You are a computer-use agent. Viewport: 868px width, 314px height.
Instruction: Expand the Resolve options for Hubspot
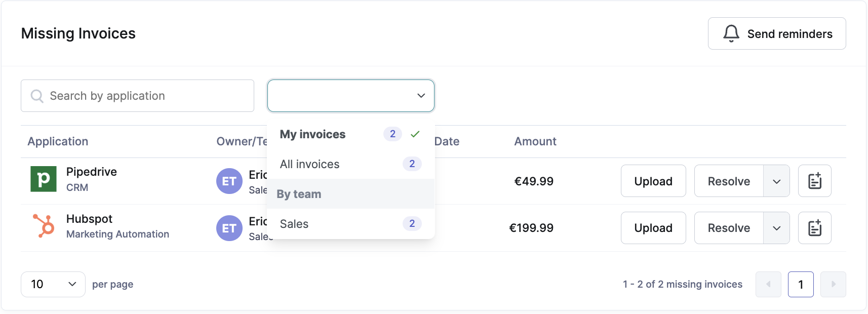click(776, 228)
